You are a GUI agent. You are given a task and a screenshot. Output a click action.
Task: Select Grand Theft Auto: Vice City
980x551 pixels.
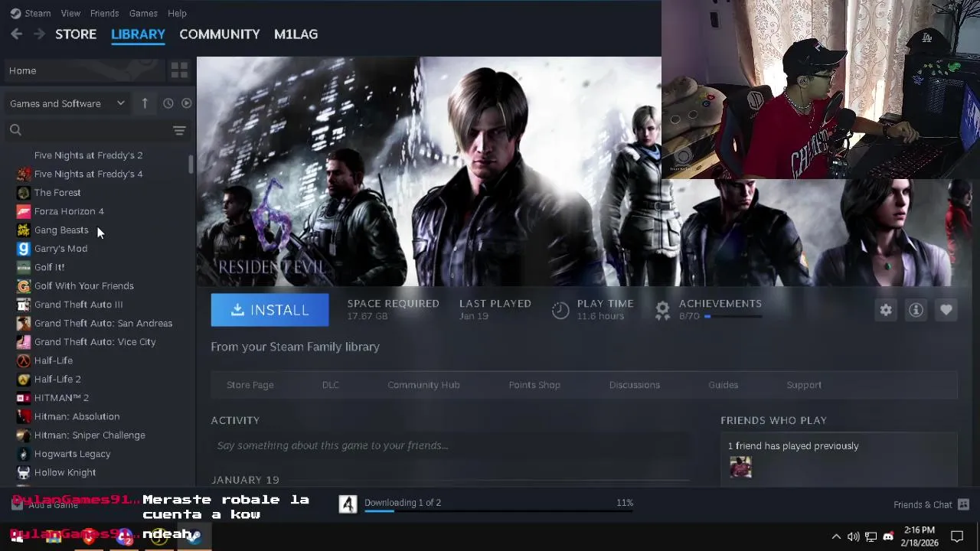click(x=95, y=342)
